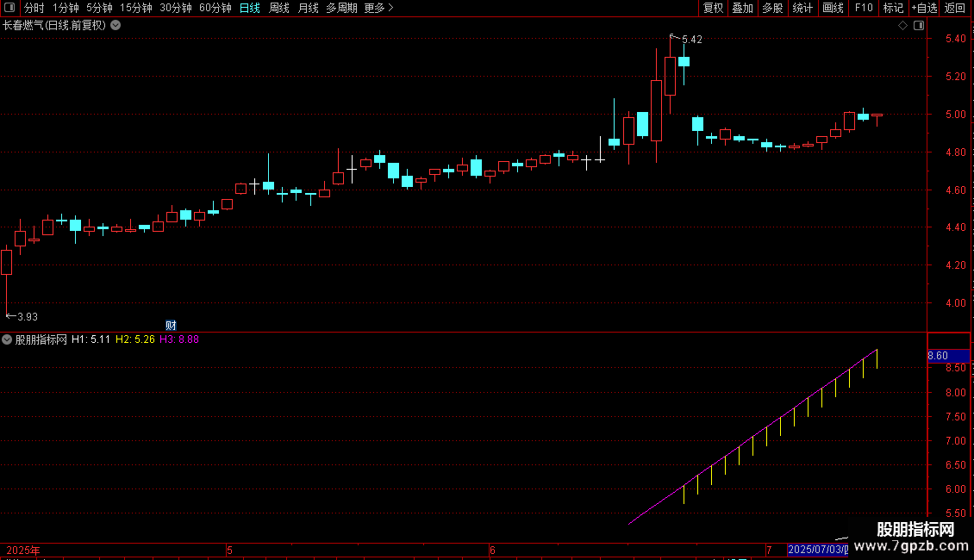Select the 60分钟 period
This screenshot has height=560, width=974.
pos(215,8)
